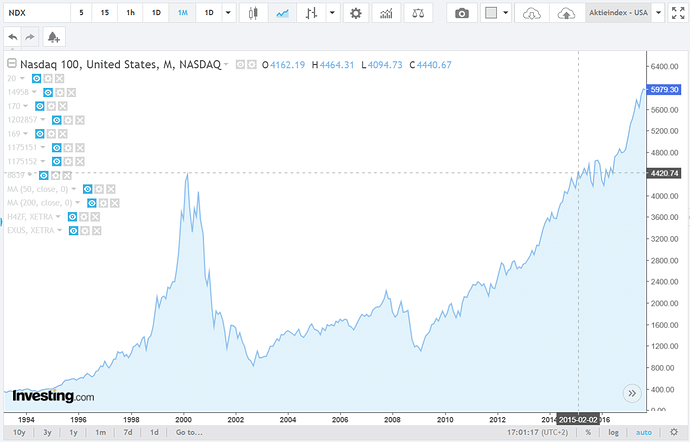Open the alert bell icon
Image resolution: width=690 pixels, height=442 pixels.
tap(52, 36)
